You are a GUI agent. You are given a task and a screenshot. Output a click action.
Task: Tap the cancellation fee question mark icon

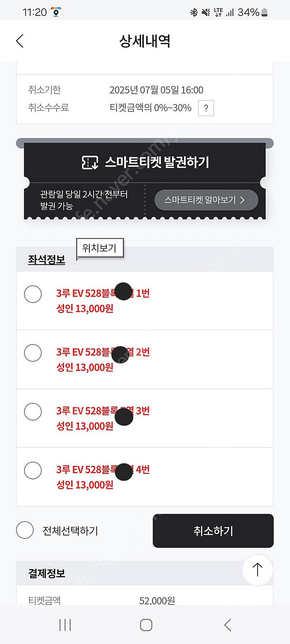[206, 108]
